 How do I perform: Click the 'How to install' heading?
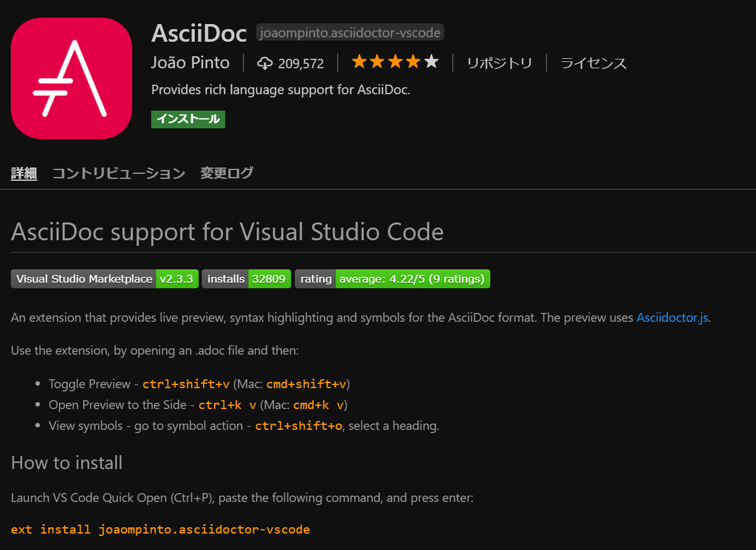(66, 463)
